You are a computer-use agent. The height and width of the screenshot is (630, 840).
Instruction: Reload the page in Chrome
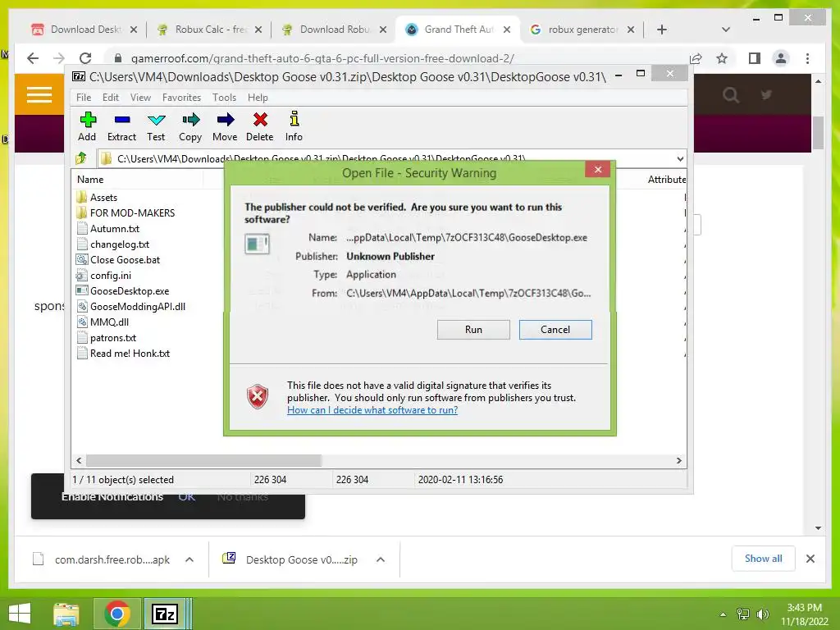click(85, 58)
